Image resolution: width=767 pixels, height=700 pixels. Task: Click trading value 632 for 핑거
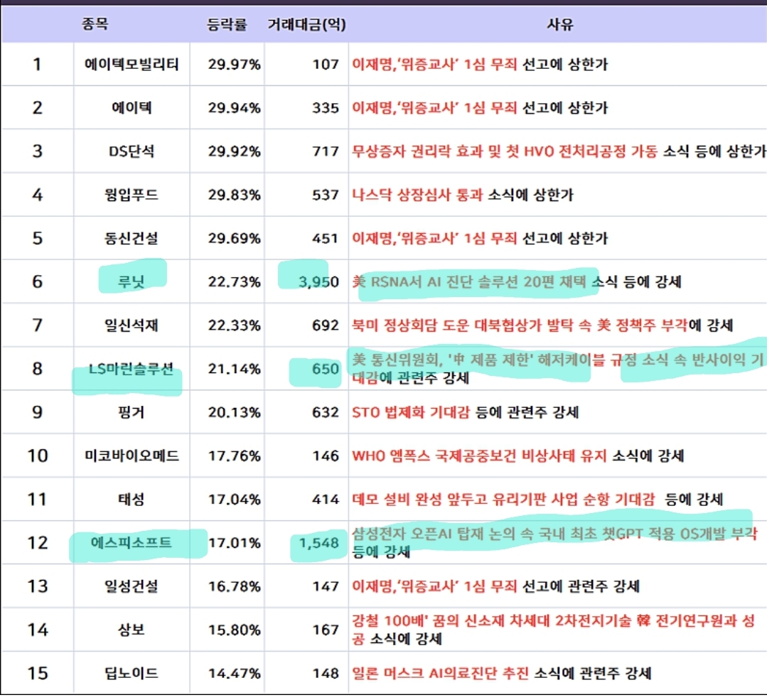tap(326, 412)
